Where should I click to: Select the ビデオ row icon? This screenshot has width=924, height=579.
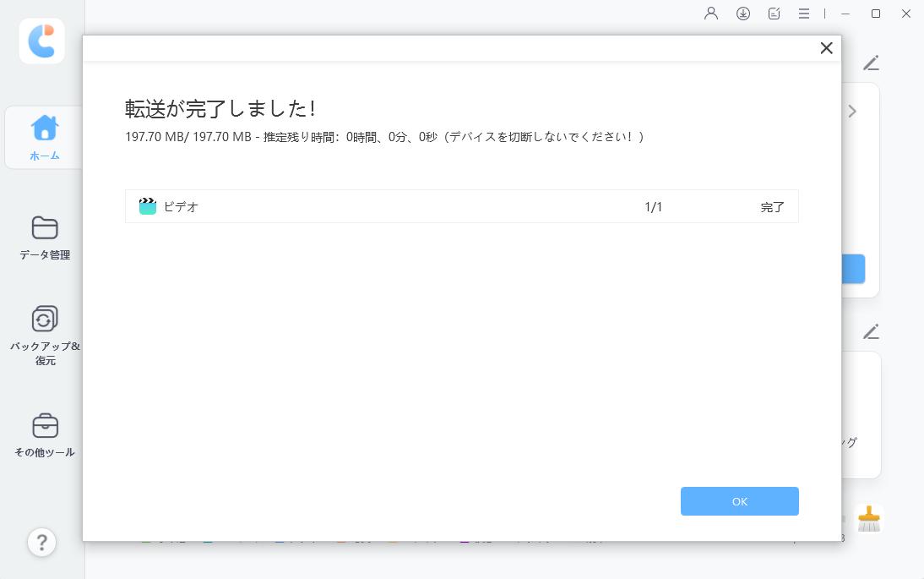147,206
